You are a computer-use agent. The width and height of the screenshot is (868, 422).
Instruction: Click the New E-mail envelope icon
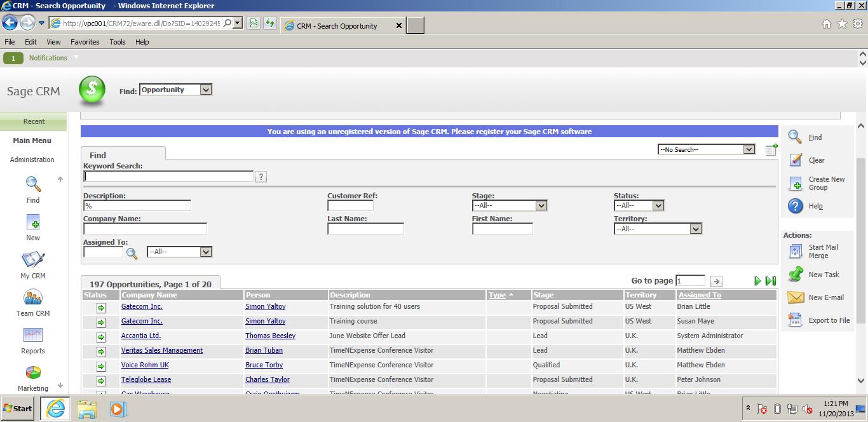point(796,297)
